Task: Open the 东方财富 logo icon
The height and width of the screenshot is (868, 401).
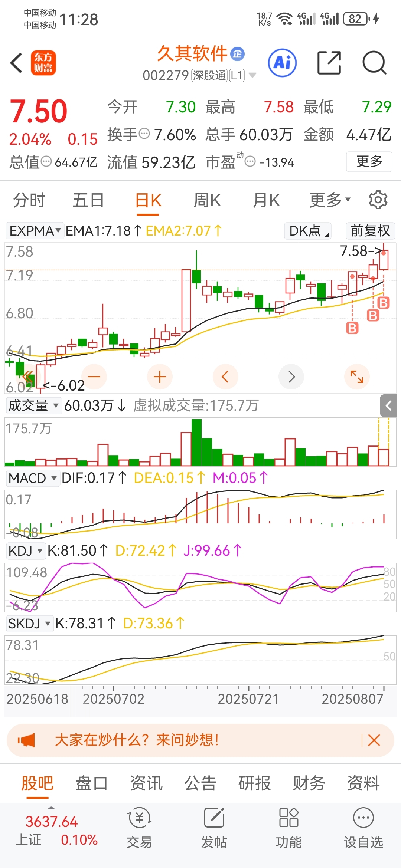Action: pos(43,63)
